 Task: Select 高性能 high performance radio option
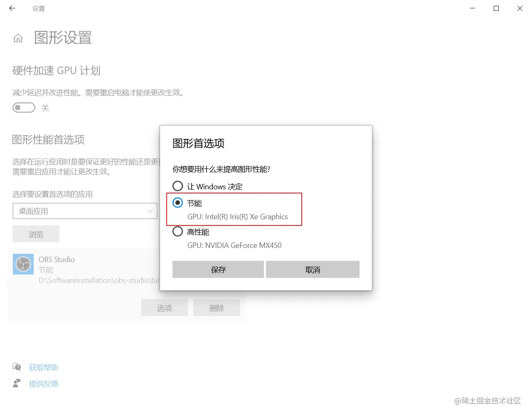[x=177, y=231]
